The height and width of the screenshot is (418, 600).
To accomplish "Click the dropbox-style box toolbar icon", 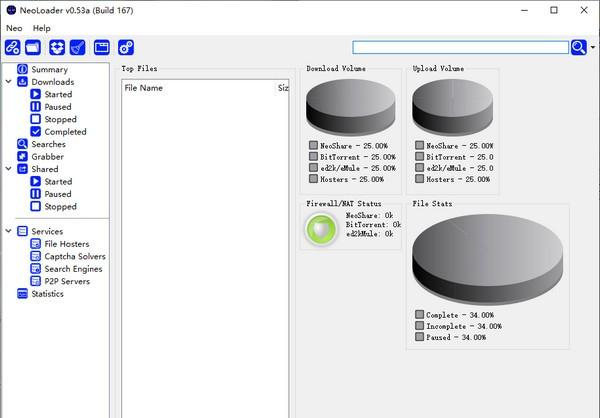I will pyautogui.click(x=57, y=48).
